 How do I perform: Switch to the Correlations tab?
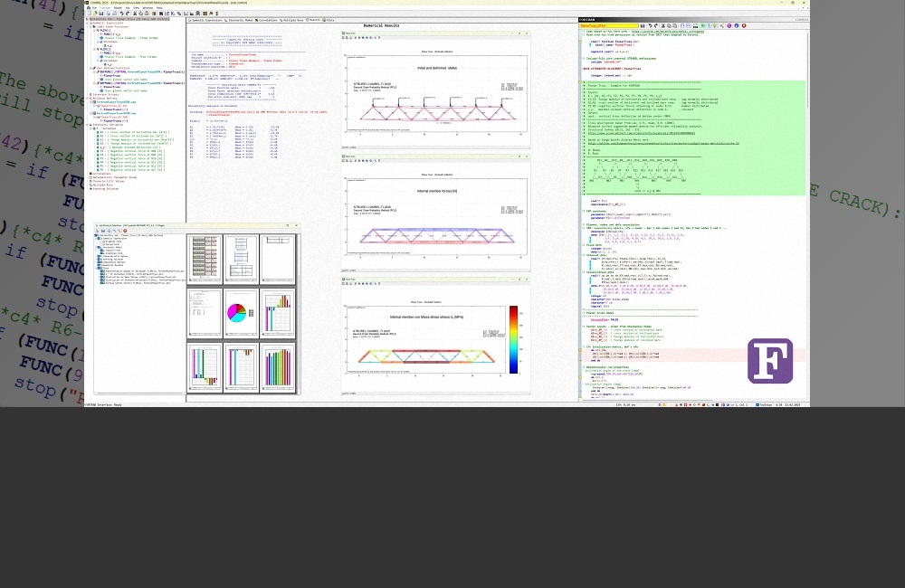click(267, 20)
